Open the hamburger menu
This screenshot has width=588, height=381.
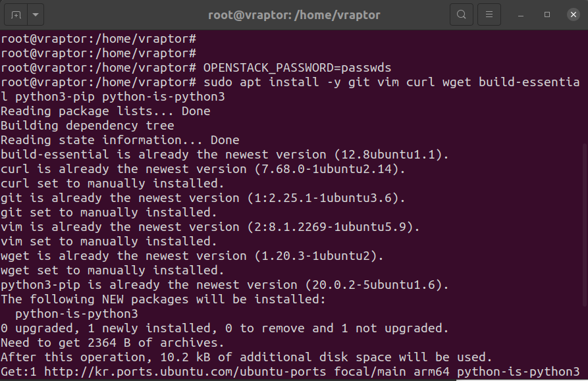click(x=489, y=14)
